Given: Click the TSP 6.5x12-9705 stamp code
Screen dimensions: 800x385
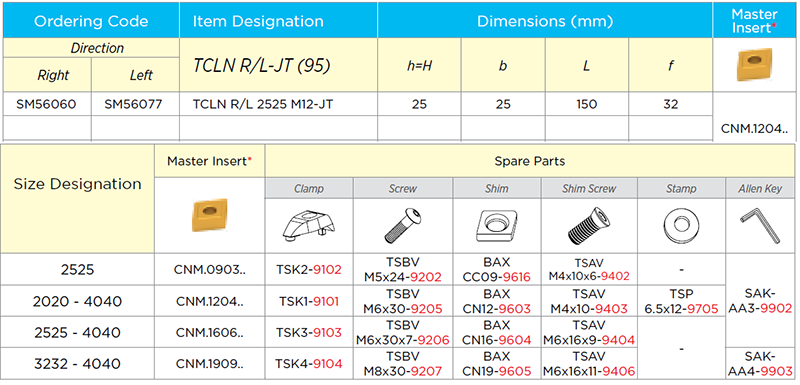Looking at the screenshot, I should 681,301.
